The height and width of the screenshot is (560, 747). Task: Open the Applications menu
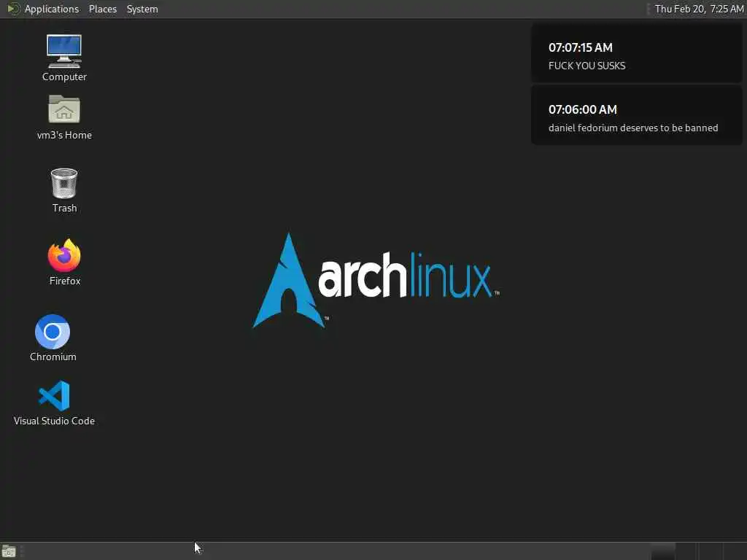coord(43,9)
